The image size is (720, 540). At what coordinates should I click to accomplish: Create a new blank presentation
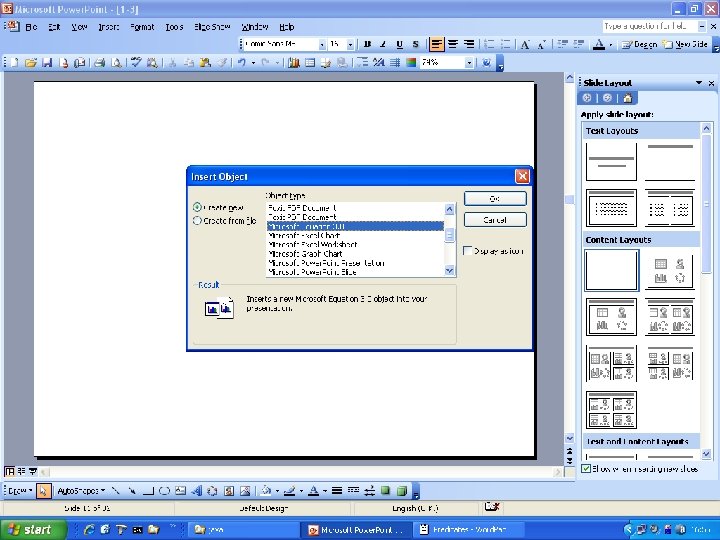14,62
